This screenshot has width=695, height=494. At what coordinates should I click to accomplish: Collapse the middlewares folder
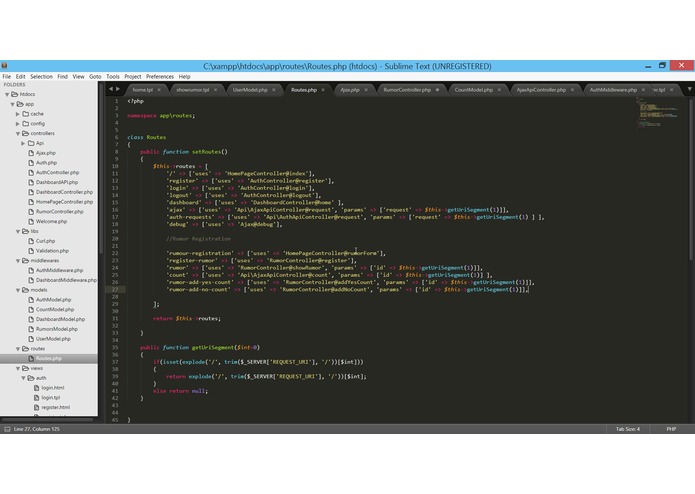click(x=18, y=261)
